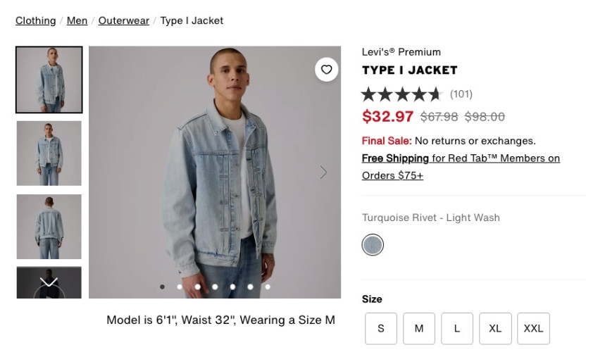Navigate to Men breadcrumb link
The width and height of the screenshot is (598, 364).
[x=77, y=20]
